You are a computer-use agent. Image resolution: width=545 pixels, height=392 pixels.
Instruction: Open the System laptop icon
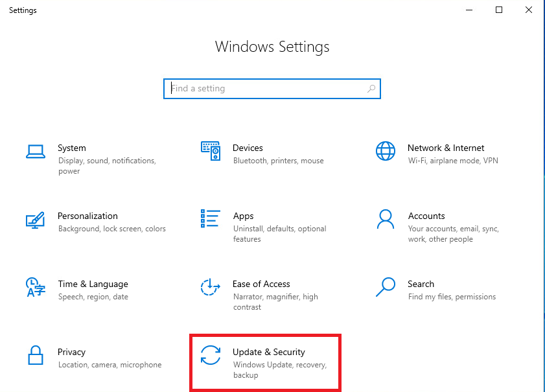click(36, 152)
